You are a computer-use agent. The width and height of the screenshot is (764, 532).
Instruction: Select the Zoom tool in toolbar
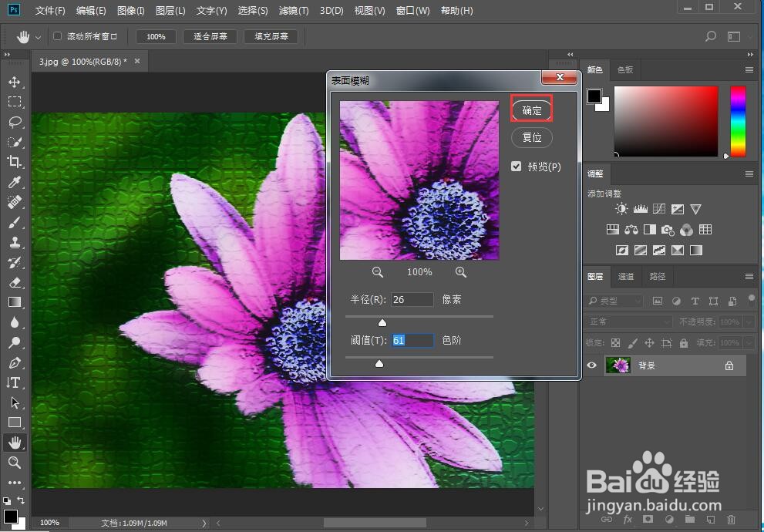pyautogui.click(x=15, y=463)
